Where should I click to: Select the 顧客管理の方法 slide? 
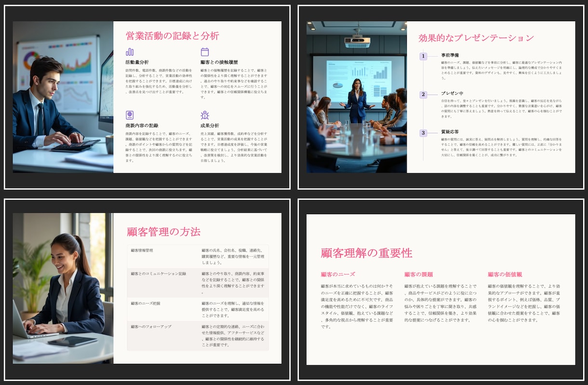coord(147,289)
